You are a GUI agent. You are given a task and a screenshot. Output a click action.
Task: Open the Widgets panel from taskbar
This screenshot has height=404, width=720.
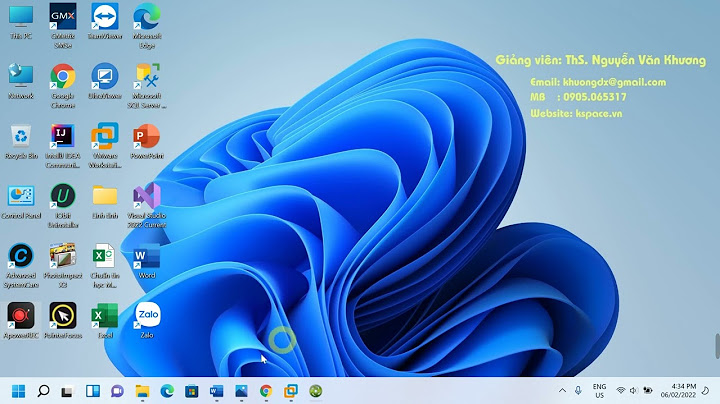[x=92, y=391]
